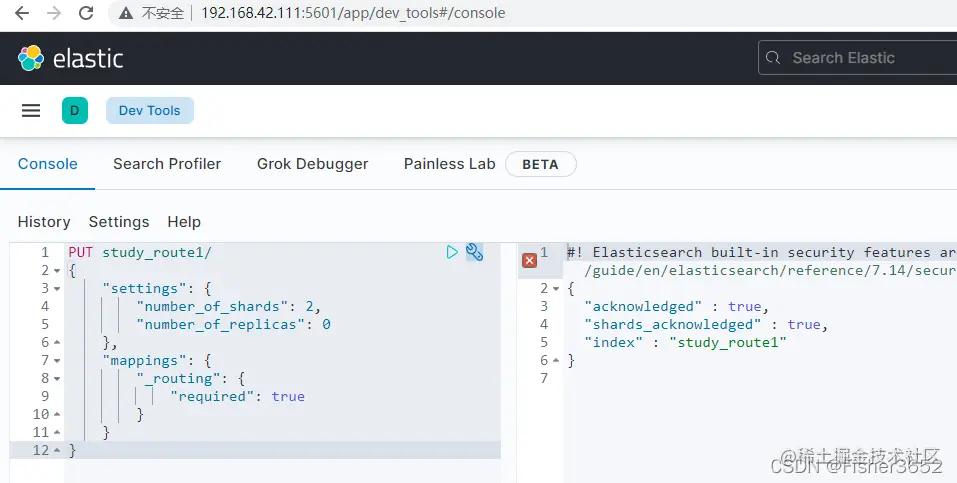Screen dimensions: 957x483
Task: Click the Elastic logo
Action: [71, 58]
